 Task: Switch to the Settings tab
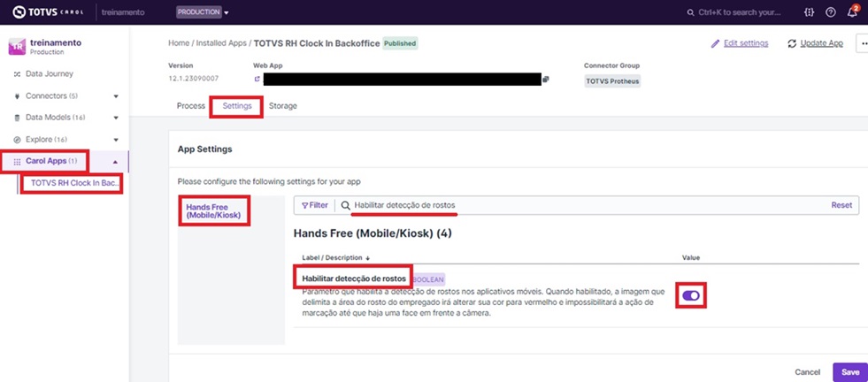tap(237, 106)
